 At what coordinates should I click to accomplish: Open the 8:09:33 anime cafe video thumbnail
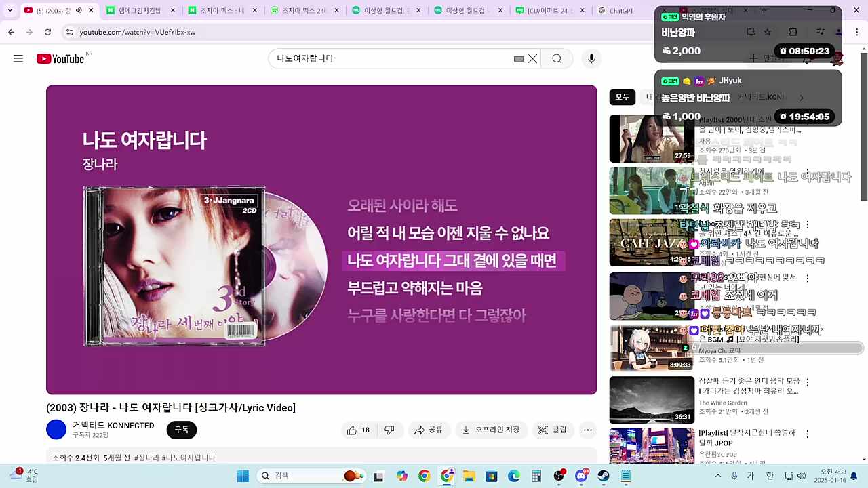click(652, 348)
